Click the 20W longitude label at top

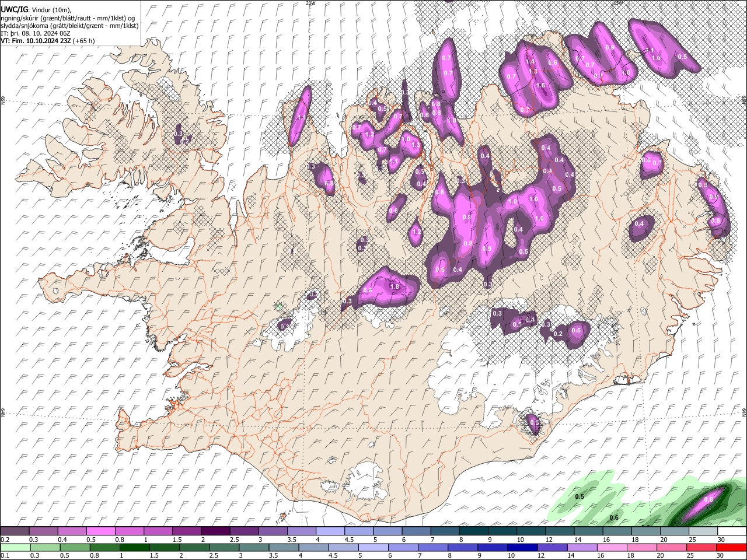(310, 3)
